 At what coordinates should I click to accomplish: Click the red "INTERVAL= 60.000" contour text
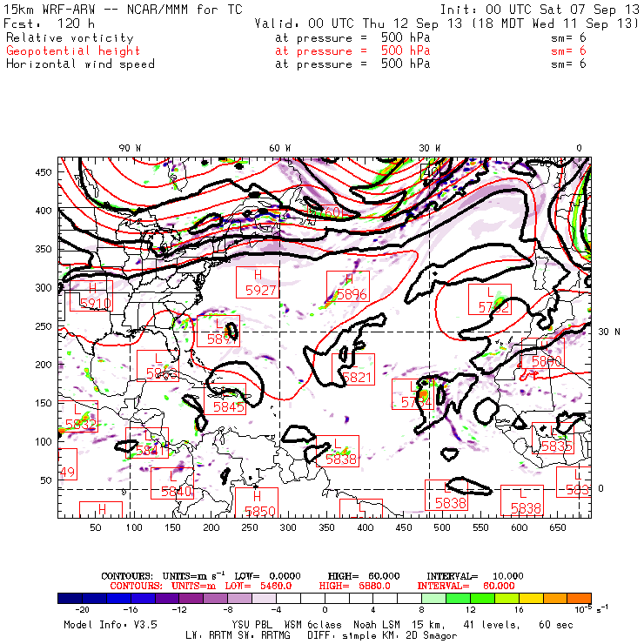tap(466, 586)
